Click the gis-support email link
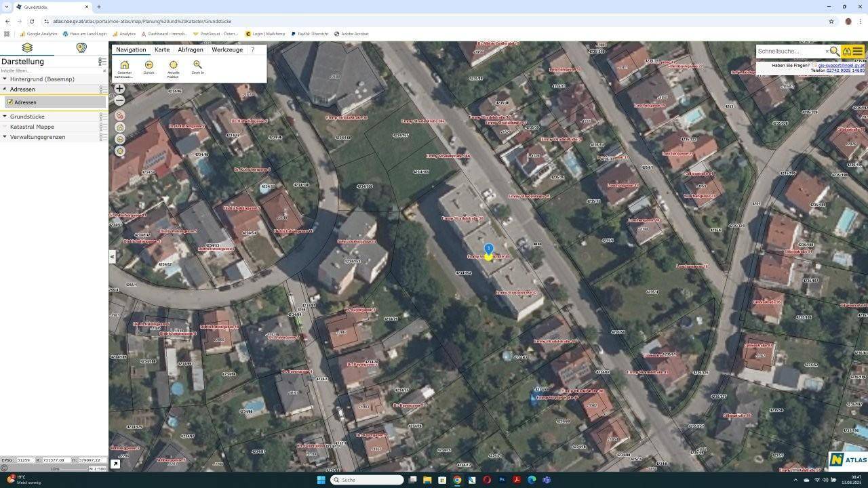 click(841, 66)
